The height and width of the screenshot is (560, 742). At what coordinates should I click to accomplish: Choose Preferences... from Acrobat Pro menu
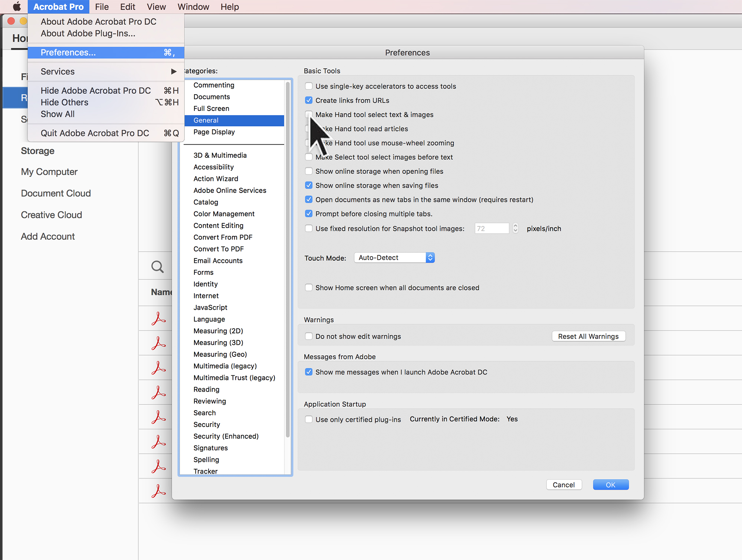click(x=68, y=53)
